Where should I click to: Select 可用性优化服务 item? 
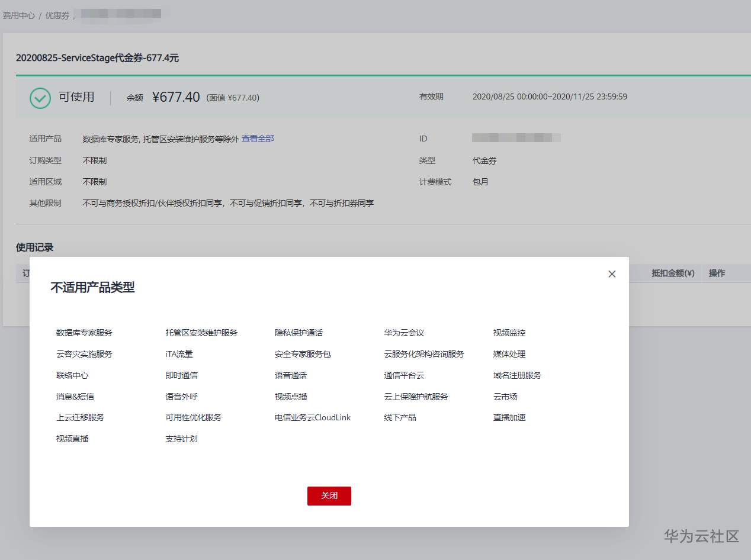click(x=193, y=417)
